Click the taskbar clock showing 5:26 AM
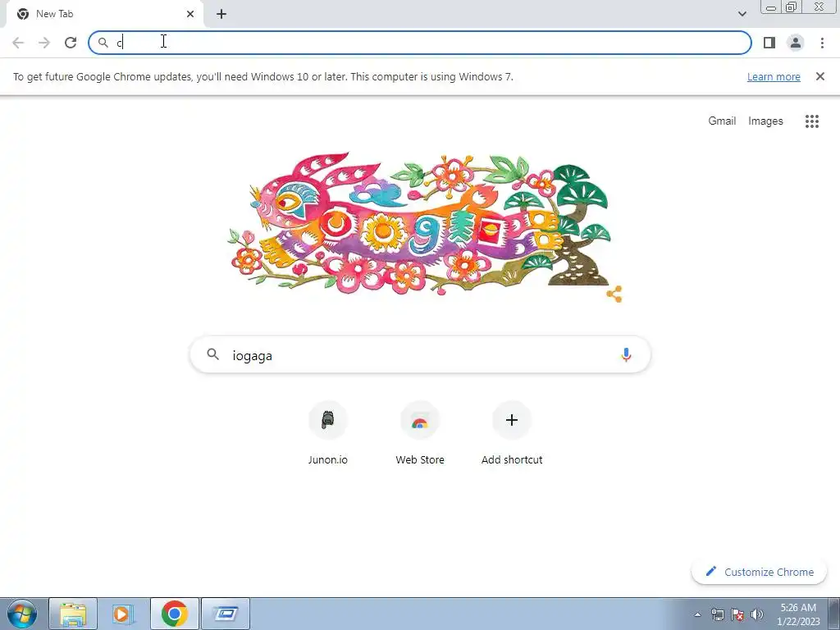 [x=798, y=614]
